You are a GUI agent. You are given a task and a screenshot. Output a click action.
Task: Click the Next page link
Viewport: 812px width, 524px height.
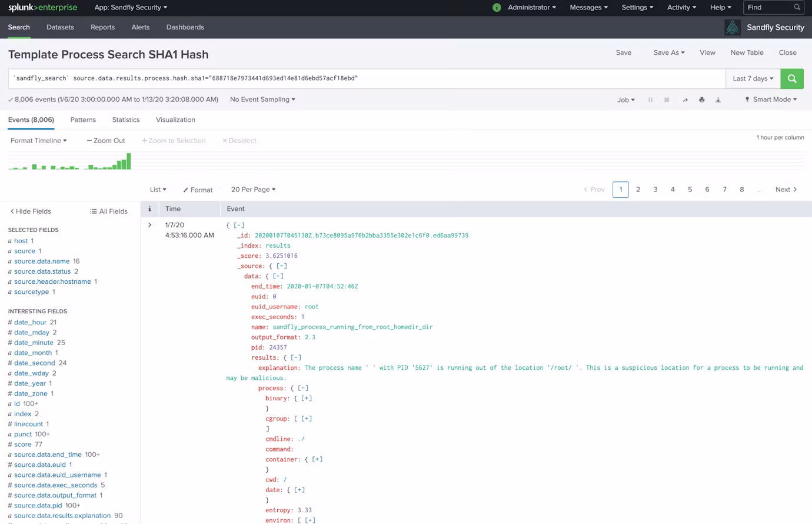click(x=786, y=190)
